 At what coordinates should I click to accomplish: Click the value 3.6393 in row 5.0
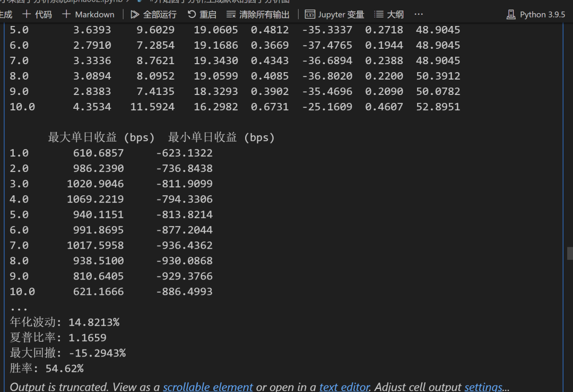tap(92, 30)
